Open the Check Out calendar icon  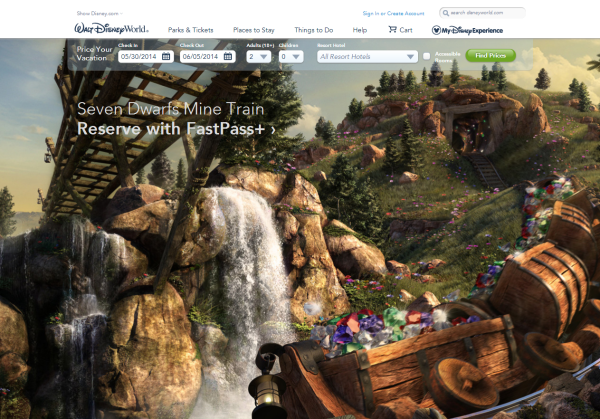point(228,56)
